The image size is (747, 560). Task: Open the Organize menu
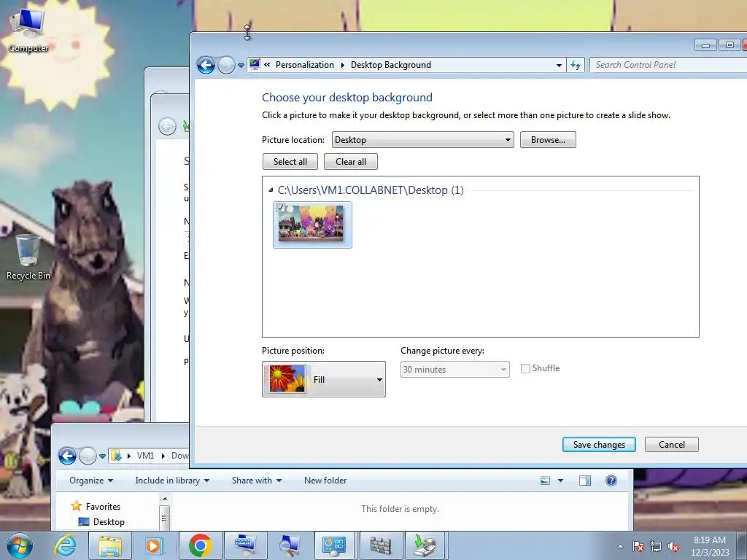click(91, 481)
